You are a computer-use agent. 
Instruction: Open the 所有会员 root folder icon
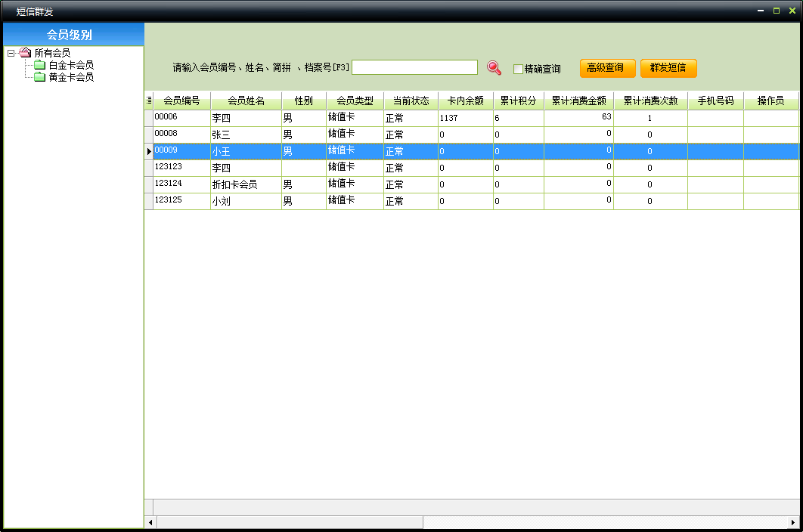pos(25,52)
